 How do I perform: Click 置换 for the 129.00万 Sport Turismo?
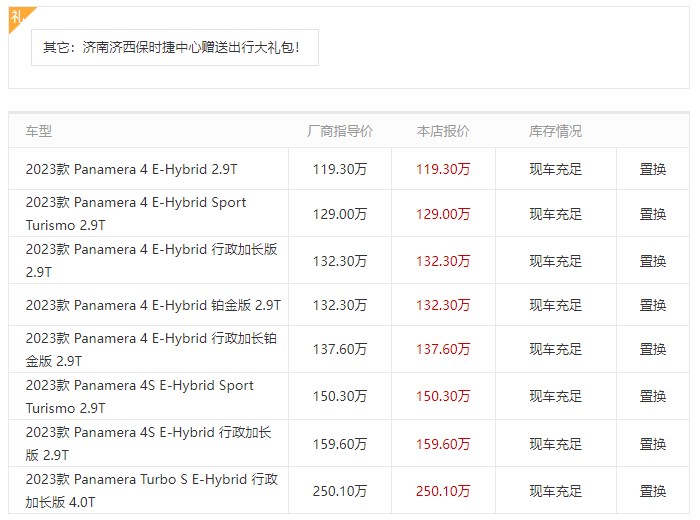coord(653,214)
